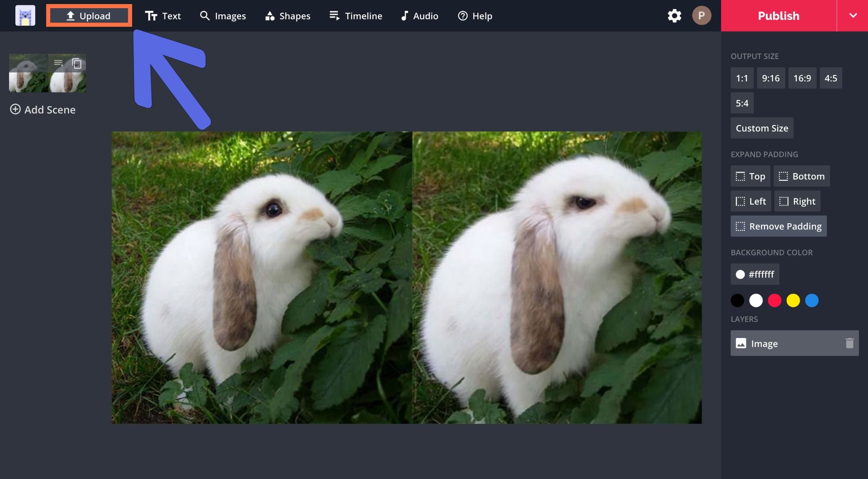Expand the Publish dropdown arrow
Viewport: 868px width, 479px height.
tap(853, 16)
